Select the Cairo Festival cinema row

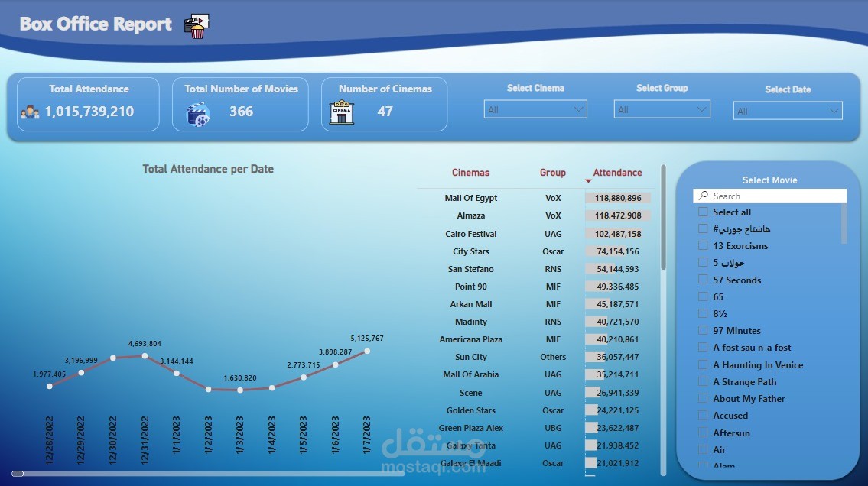tap(535, 234)
